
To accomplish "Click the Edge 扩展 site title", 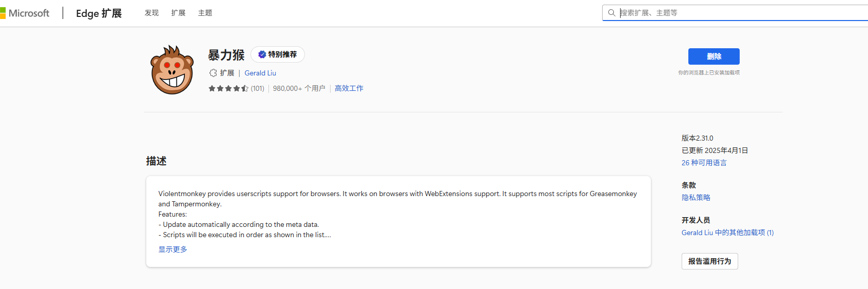I will click(x=99, y=13).
